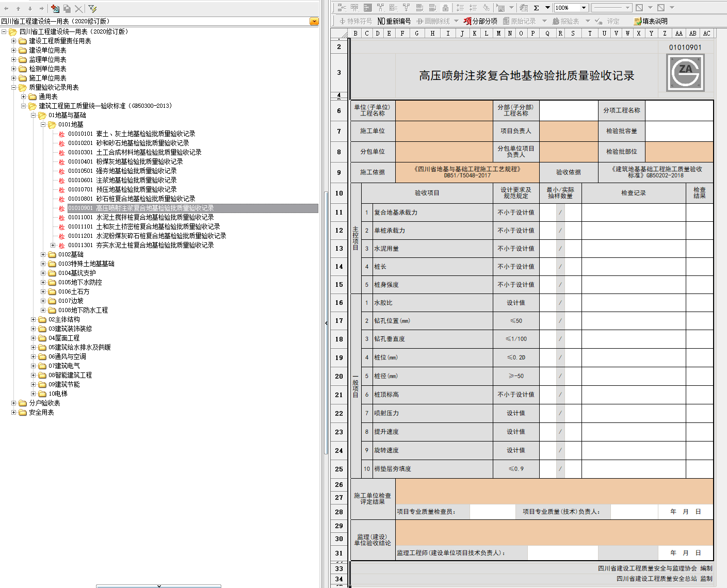Click NO重新编号 renumber tool

(394, 21)
